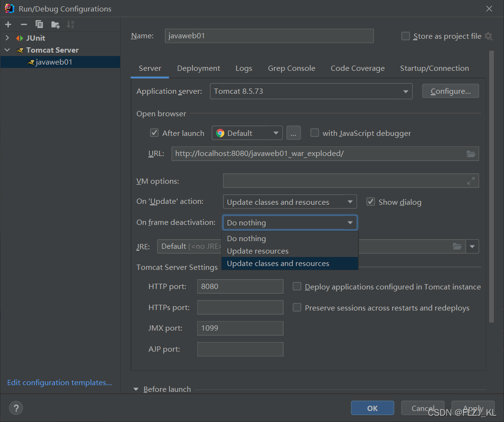Remove the selected configuration with minus icon
The image size is (504, 422).
pyautogui.click(x=24, y=24)
